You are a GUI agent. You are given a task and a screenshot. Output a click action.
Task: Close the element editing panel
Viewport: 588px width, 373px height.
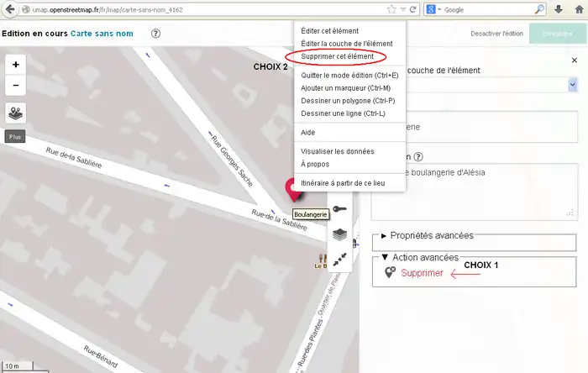[575, 60]
